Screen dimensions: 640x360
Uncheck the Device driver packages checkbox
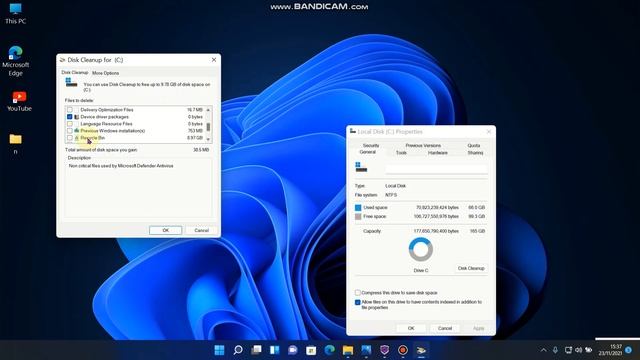click(70, 117)
